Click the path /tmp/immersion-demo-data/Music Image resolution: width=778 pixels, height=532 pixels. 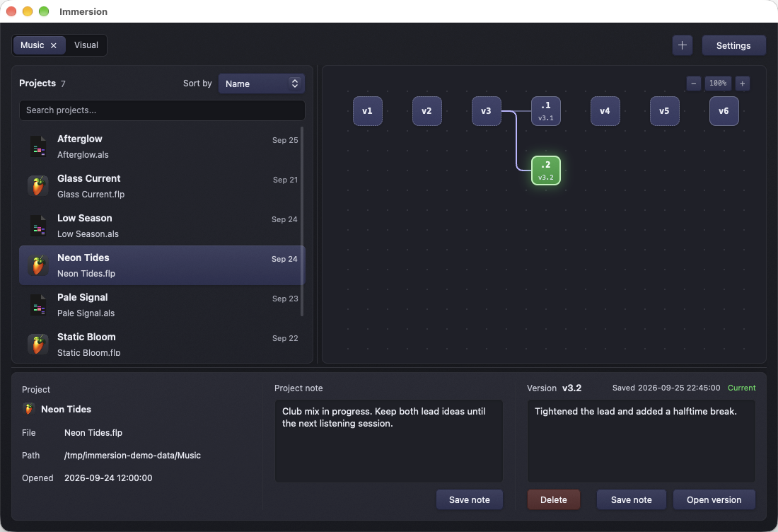(132, 455)
